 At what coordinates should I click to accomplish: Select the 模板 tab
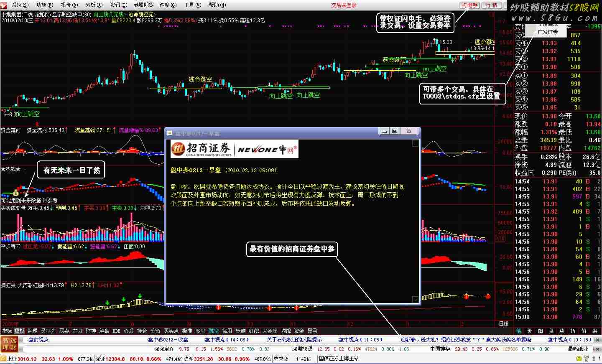20,331
